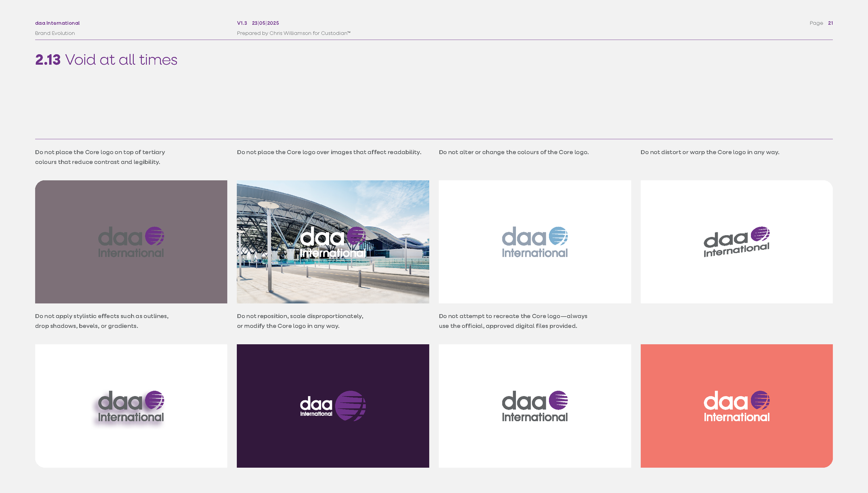Click version 'V1.3 23|05|2025' text

click(x=258, y=23)
